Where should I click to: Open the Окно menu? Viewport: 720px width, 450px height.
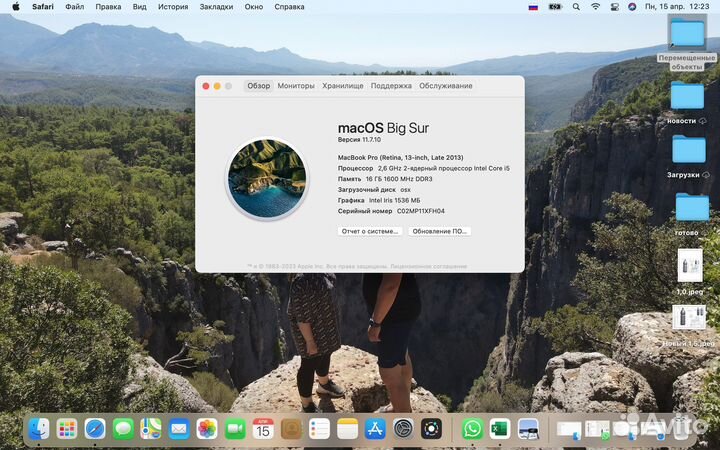click(254, 7)
